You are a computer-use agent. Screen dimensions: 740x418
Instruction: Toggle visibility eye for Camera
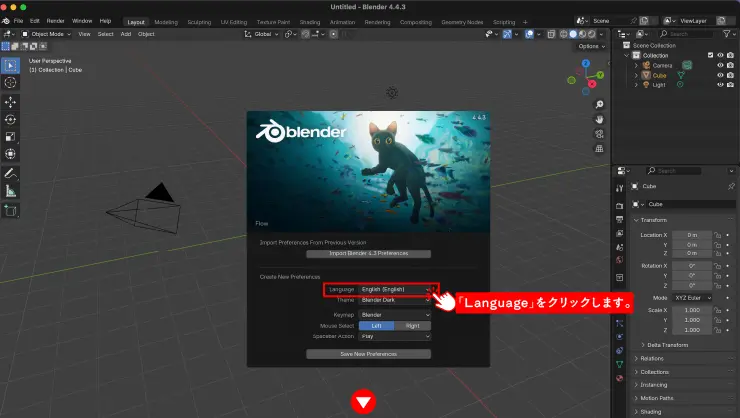720,65
